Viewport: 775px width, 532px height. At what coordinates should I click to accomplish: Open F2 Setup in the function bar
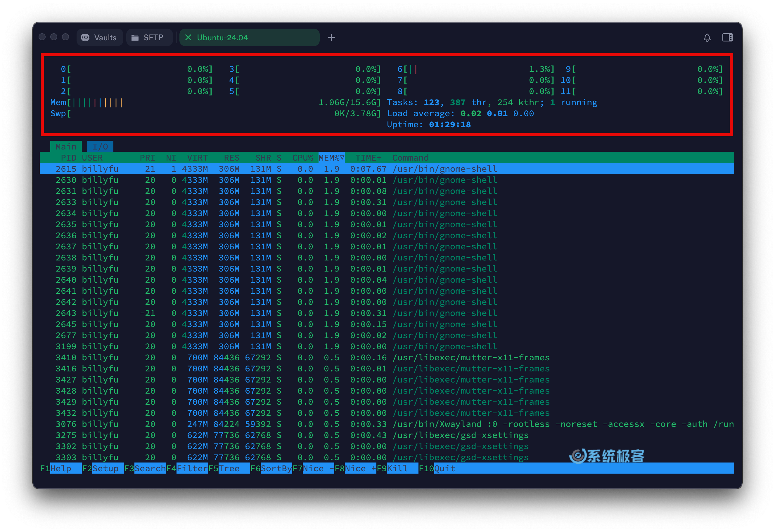click(103, 468)
